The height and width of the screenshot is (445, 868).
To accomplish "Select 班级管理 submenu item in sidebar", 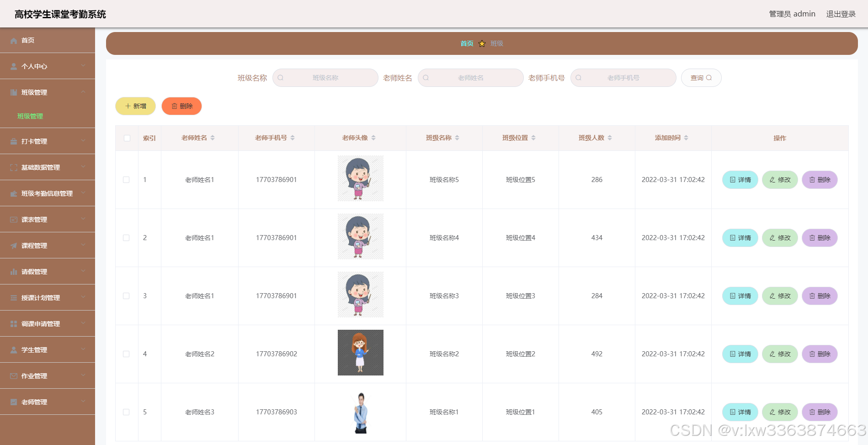I will coord(30,116).
